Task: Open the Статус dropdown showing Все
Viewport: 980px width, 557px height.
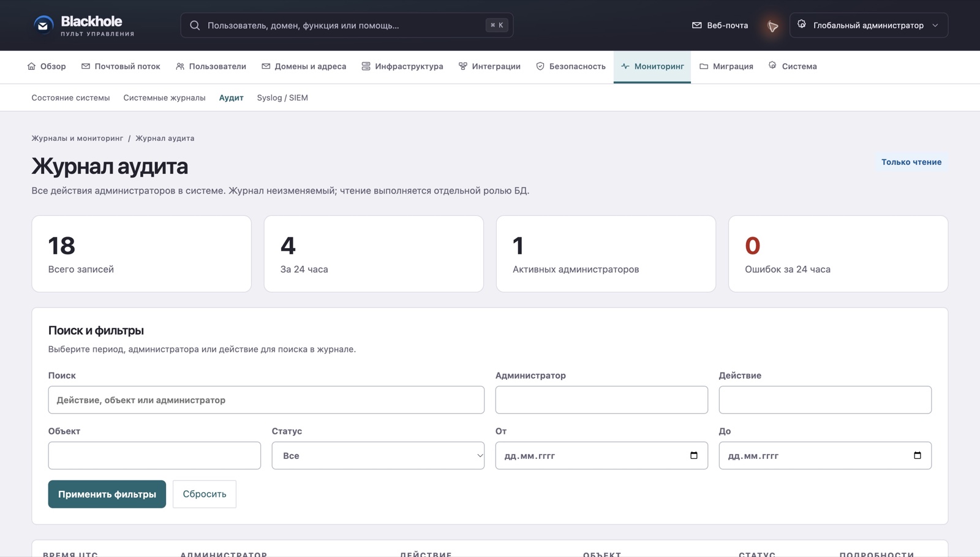Action: pos(378,455)
